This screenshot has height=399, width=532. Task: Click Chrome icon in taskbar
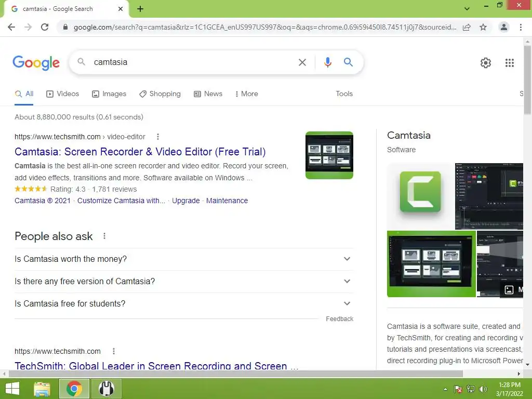point(74,389)
